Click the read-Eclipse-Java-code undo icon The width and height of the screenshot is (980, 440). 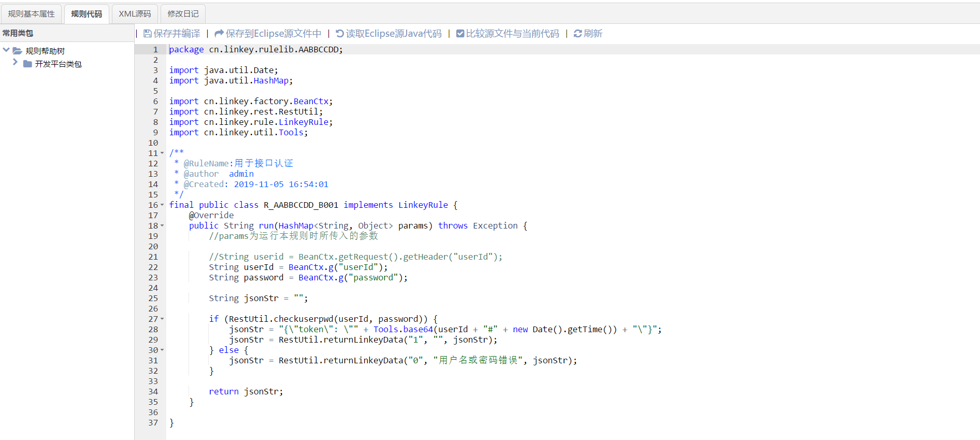click(x=340, y=34)
